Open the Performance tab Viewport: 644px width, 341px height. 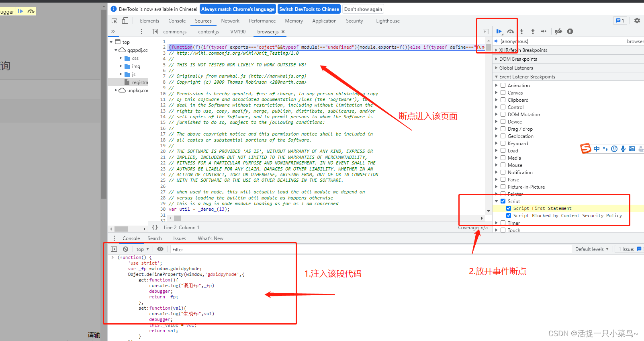click(262, 21)
